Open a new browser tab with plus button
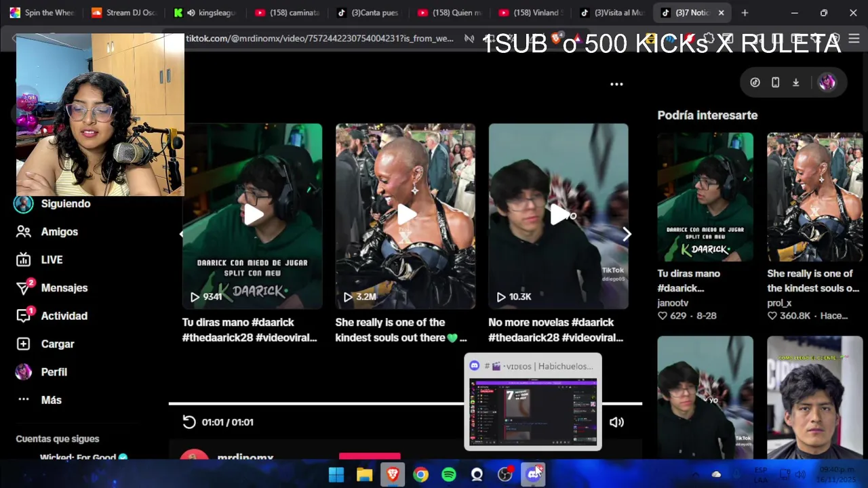868x488 pixels. click(x=745, y=13)
